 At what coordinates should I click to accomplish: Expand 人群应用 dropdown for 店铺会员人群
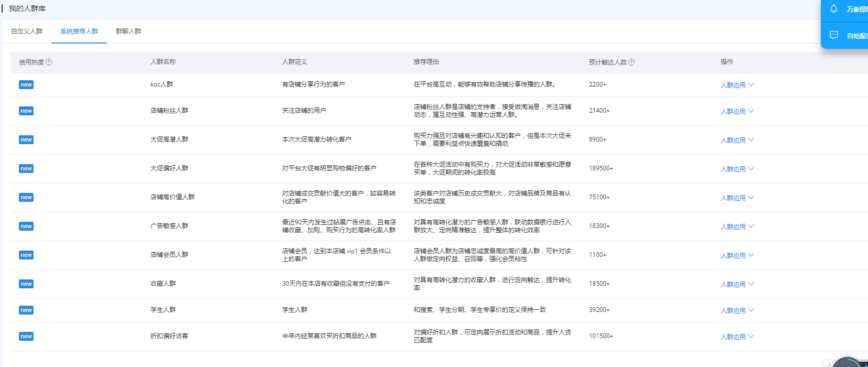click(x=737, y=255)
